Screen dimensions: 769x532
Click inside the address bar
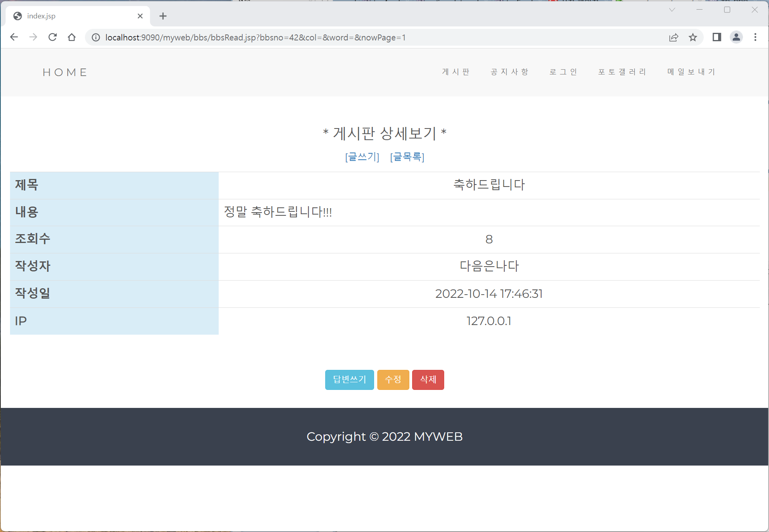[x=280, y=37]
